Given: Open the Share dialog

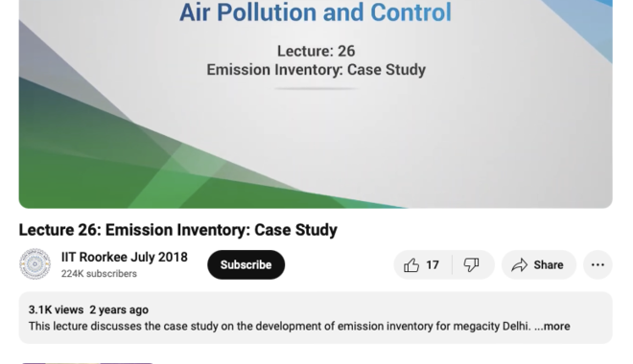Looking at the screenshot, I should 539,264.
